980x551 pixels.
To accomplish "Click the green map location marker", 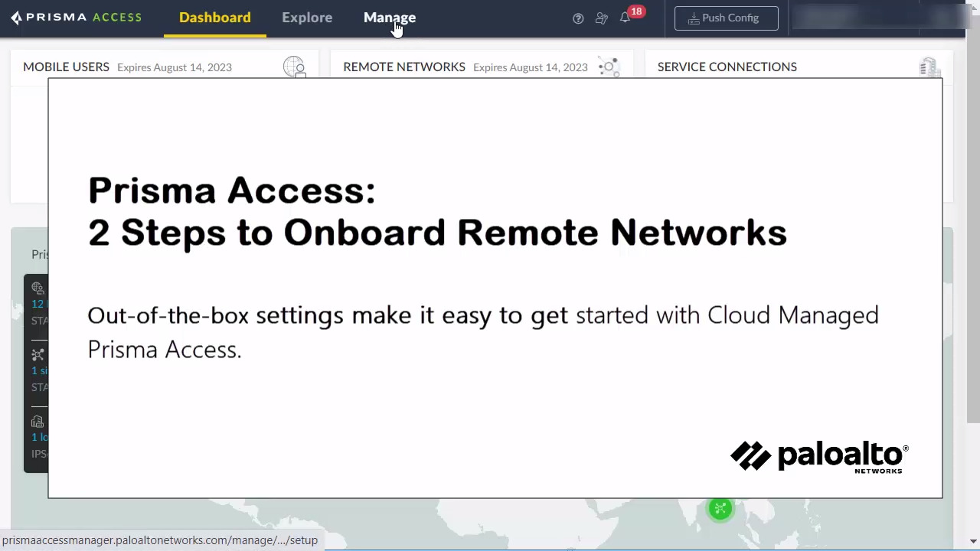I will point(720,509).
